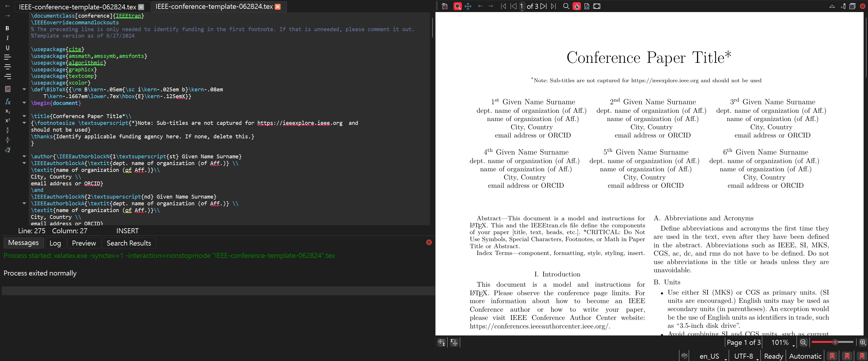Align text right in sidebar
This screenshot has height=361, width=868.
[x=7, y=76]
